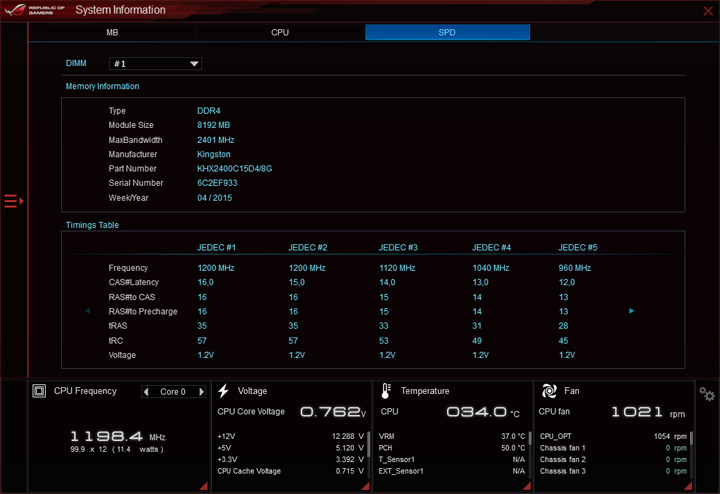The height and width of the screenshot is (494, 720).
Task: Show the next timings table page
Action: [x=631, y=311]
